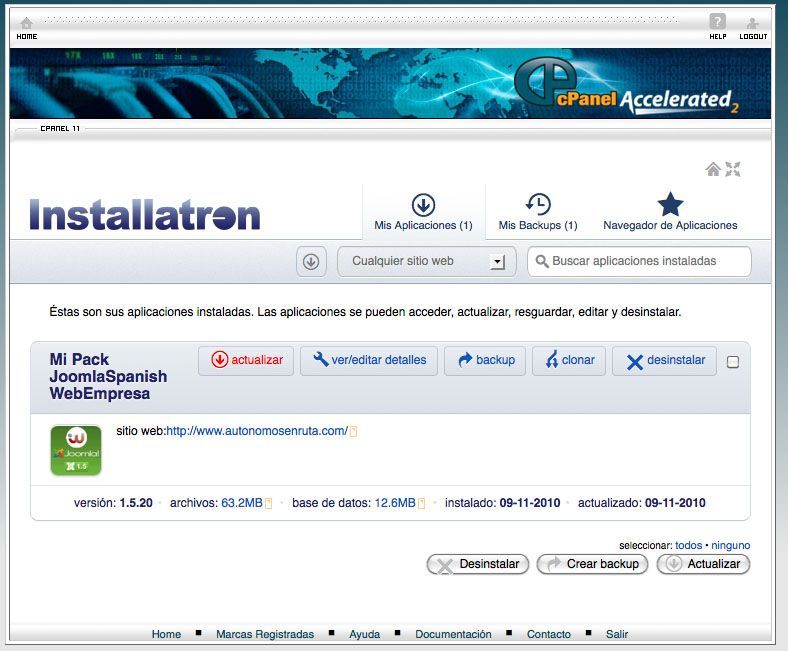788x651 pixels.
Task: Check the Mi Pack JoomlaSpanish selection checkbox
Action: tap(733, 362)
